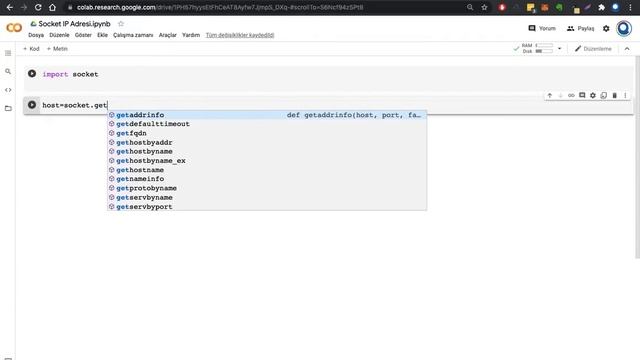Image resolution: width=640 pixels, height=360 pixels.
Task: Reload the browser page
Action: point(38,7)
